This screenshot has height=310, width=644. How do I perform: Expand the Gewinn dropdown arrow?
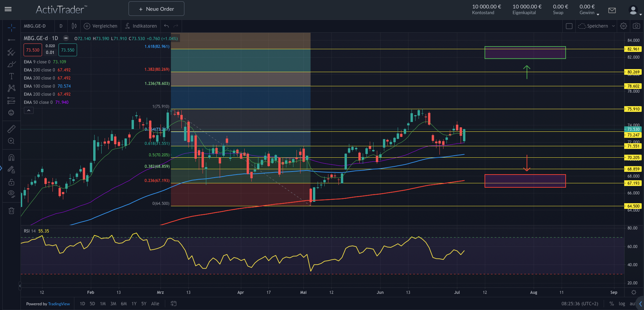tap(598, 14)
